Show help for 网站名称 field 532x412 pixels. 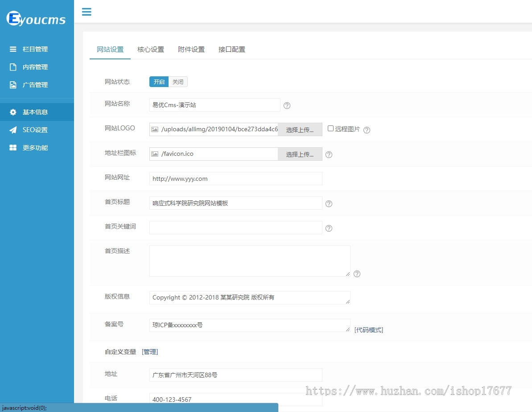tap(287, 106)
